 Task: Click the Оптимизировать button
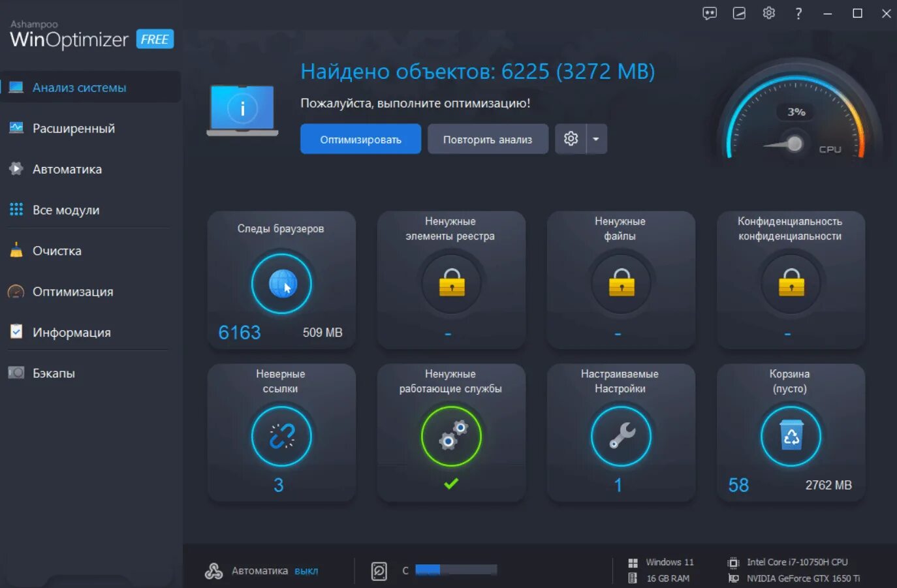(360, 139)
